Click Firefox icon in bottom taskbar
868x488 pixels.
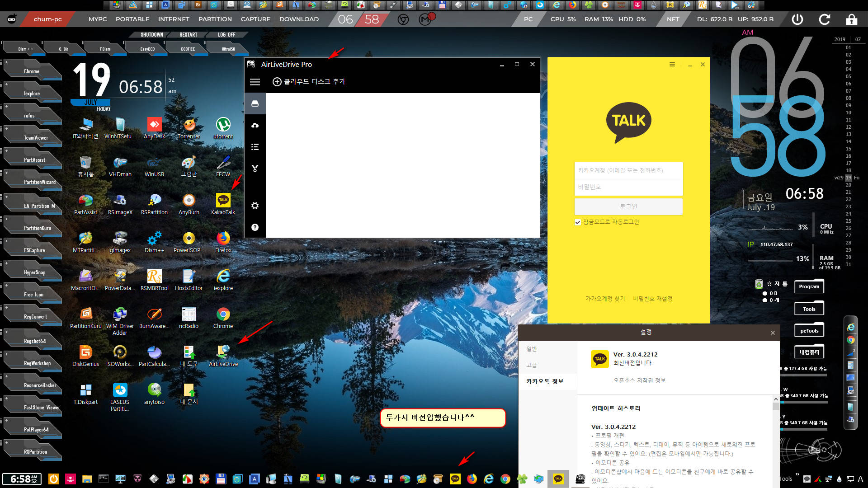(472, 479)
